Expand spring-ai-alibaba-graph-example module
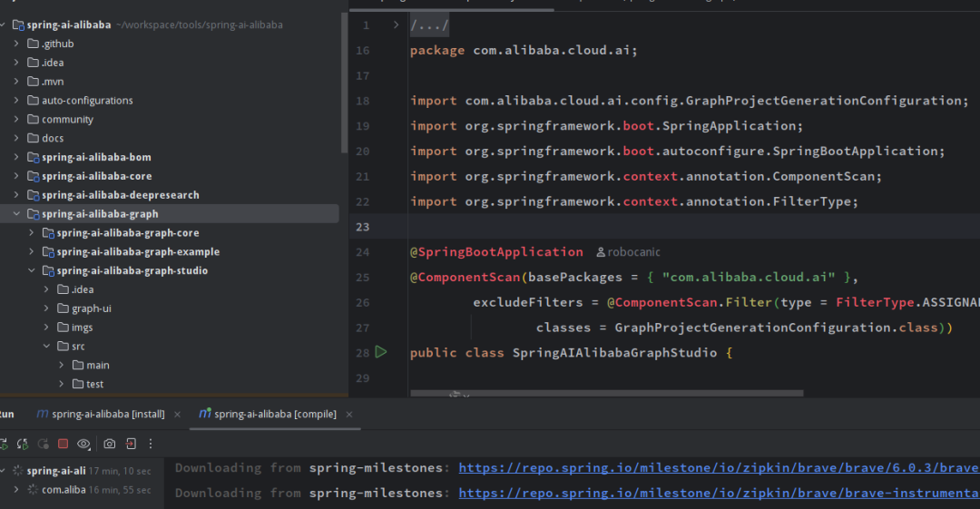This screenshot has height=509, width=980. coord(31,251)
